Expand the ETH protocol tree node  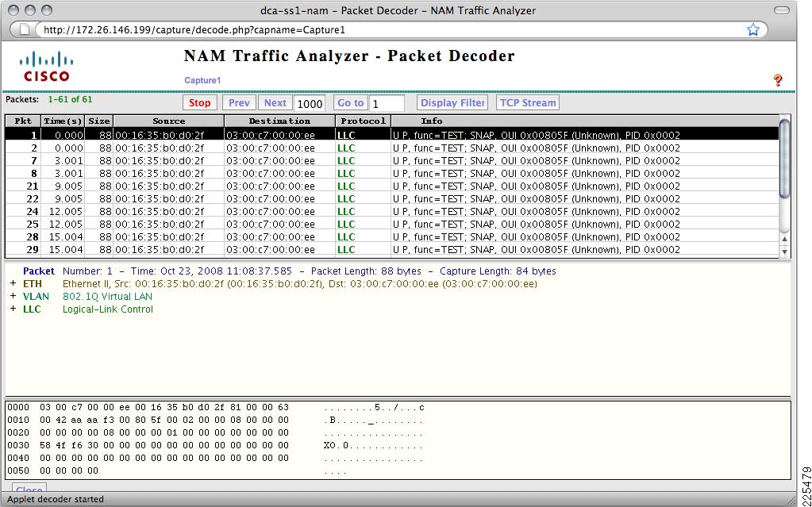(13, 284)
